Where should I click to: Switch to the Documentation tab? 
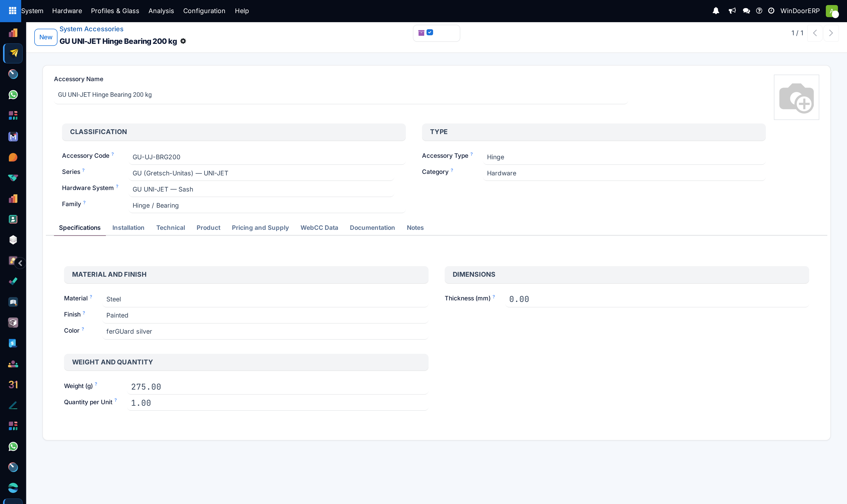coord(372,228)
